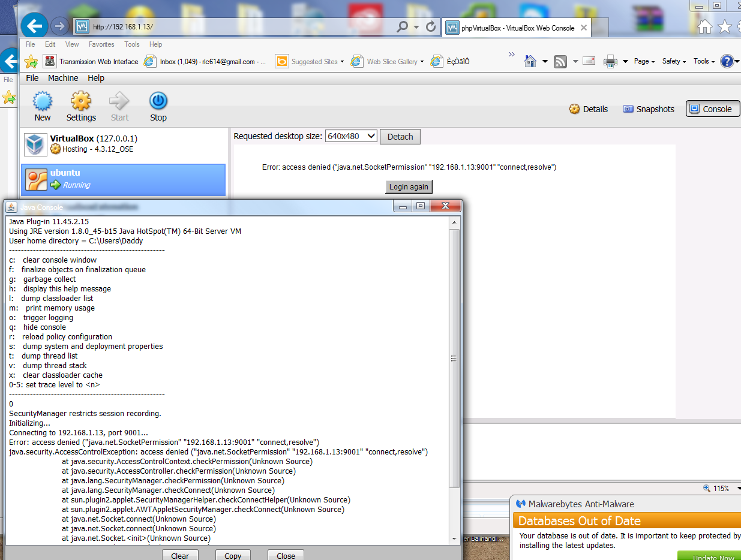The height and width of the screenshot is (560, 741).
Task: Open the Safety command menu
Action: pyautogui.click(x=674, y=61)
